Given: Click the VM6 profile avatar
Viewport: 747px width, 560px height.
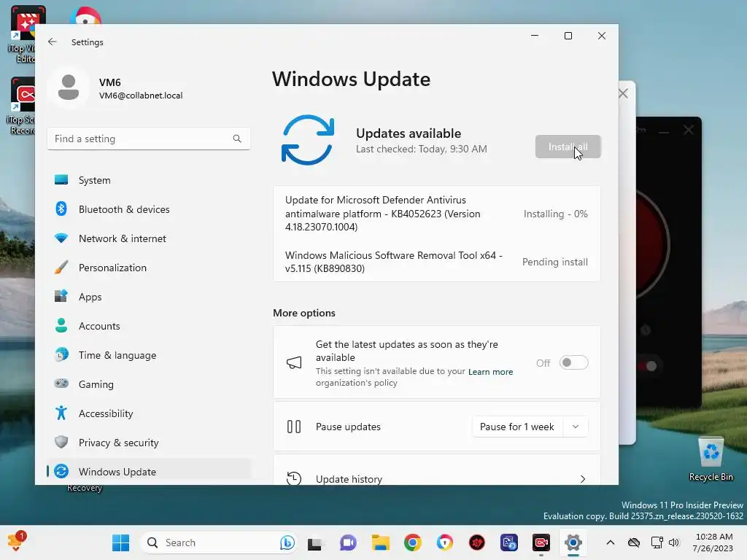Looking at the screenshot, I should 69,87.
